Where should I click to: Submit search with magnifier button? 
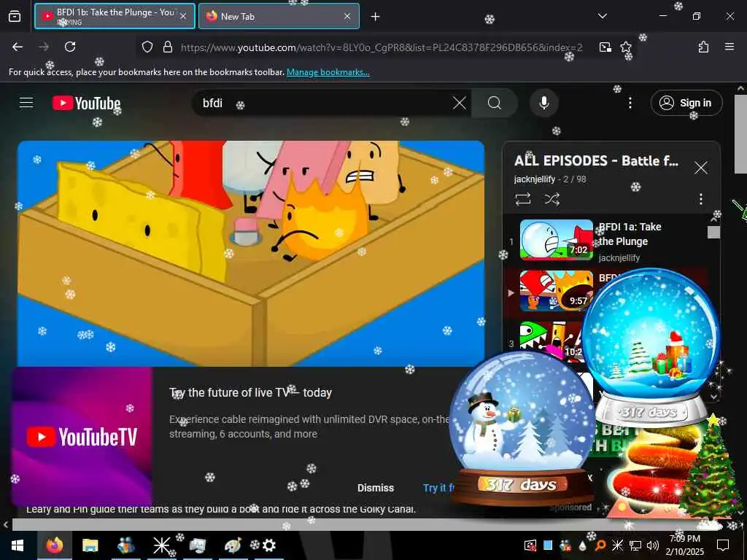click(495, 103)
